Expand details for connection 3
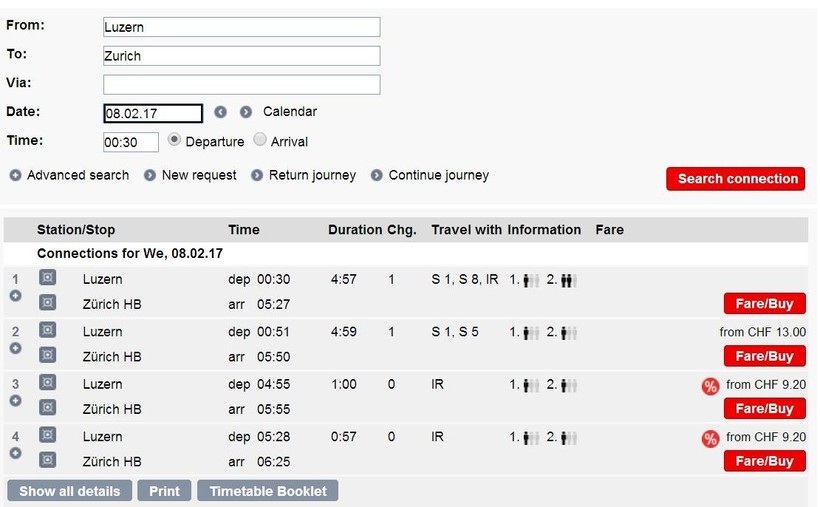The height and width of the screenshot is (507, 820). click(16, 400)
